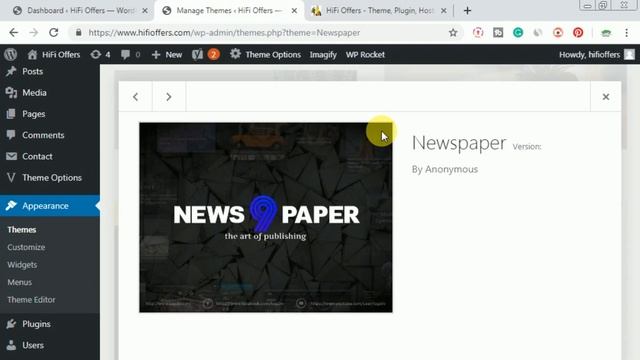Show next theme with right chevron
The image size is (640, 360).
pyautogui.click(x=169, y=97)
